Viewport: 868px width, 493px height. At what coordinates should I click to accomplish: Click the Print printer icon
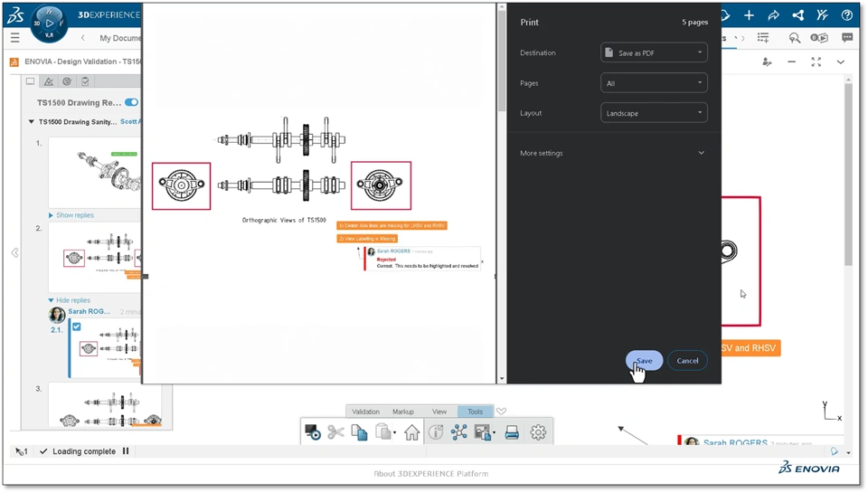pyautogui.click(x=512, y=432)
